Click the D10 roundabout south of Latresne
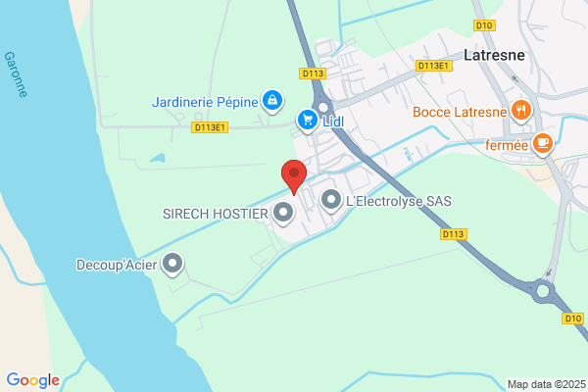The width and height of the screenshot is (588, 392). coord(543,291)
